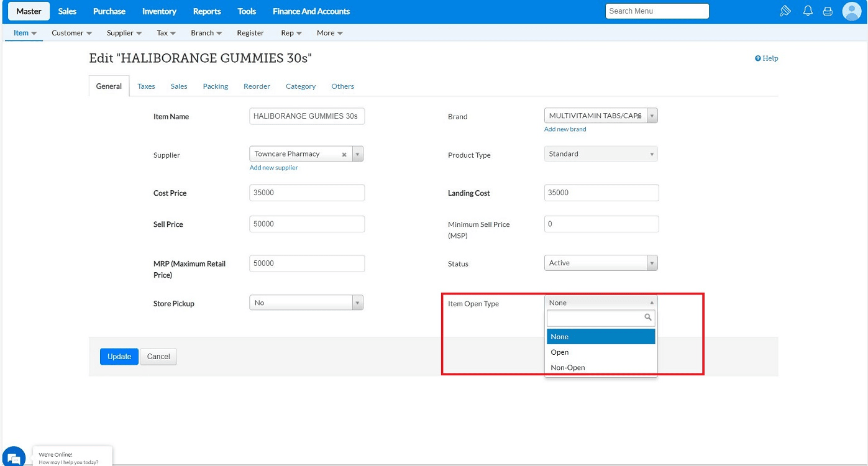
Task: Focus the Search Menu field
Action: click(x=657, y=11)
